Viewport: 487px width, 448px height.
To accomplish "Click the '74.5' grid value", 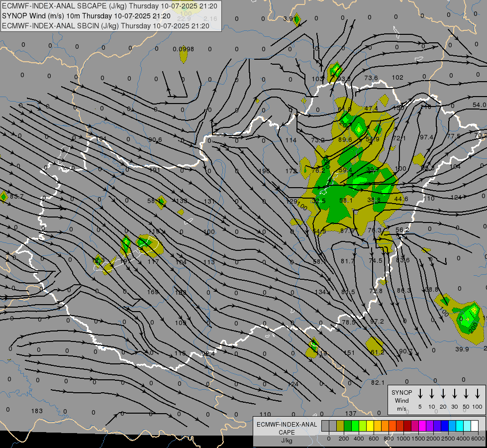I will (376, 260).
